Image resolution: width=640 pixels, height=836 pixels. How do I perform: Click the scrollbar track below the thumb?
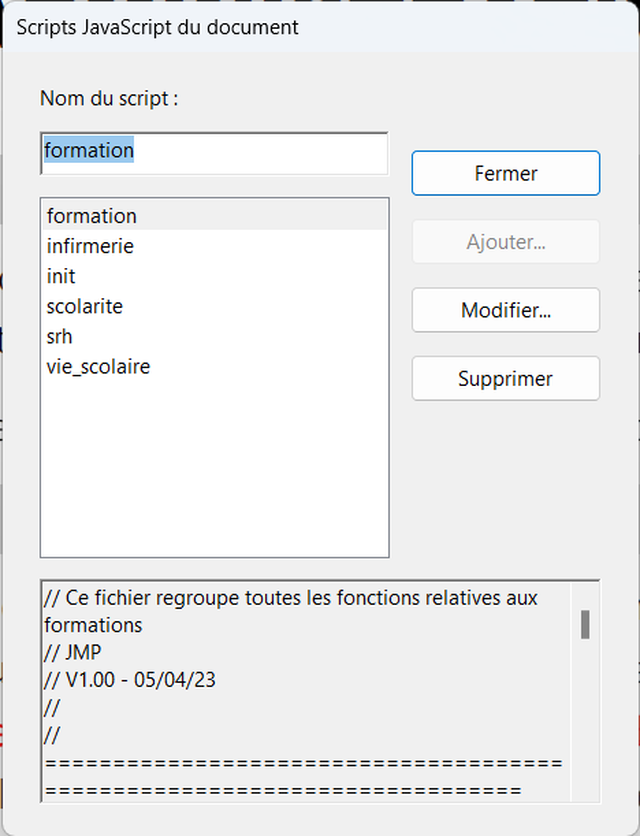(585, 720)
